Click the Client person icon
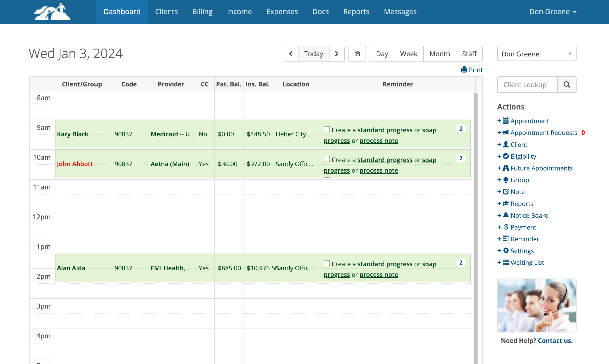 coord(506,145)
